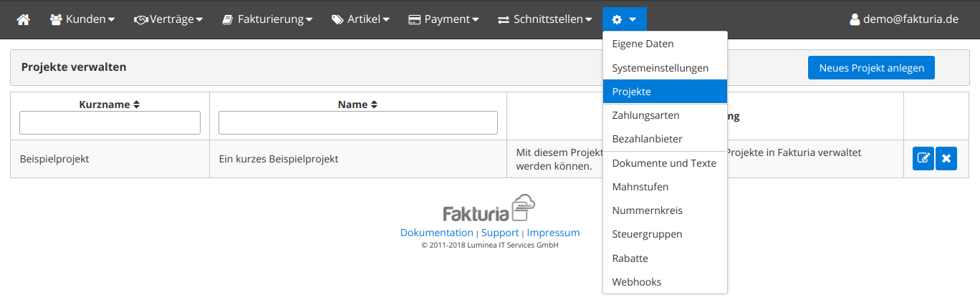This screenshot has width=980, height=307.
Task: Choose Zahlungsarten menu entry
Action: [x=645, y=115]
